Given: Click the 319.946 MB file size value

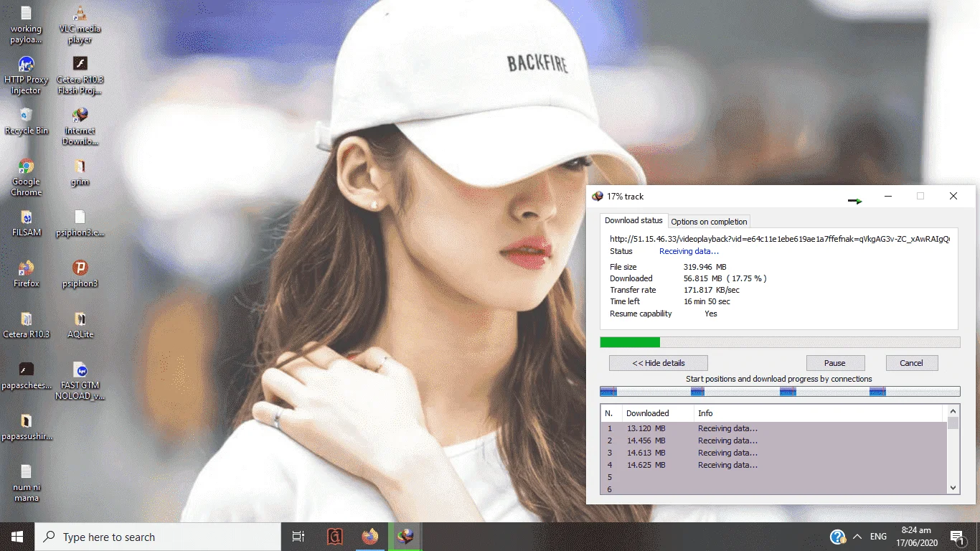Looking at the screenshot, I should tap(705, 267).
